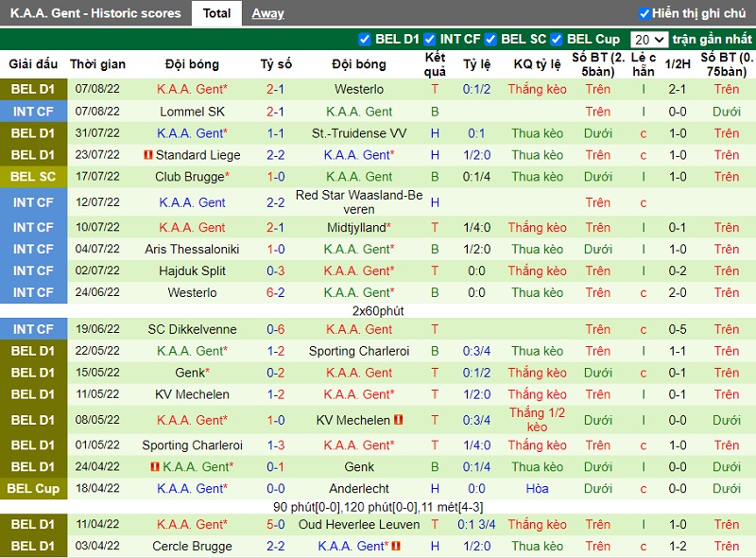Image resolution: width=756 pixels, height=558 pixels.
Task: Uncheck the BEL D1 filter checkbox
Action: [365, 40]
